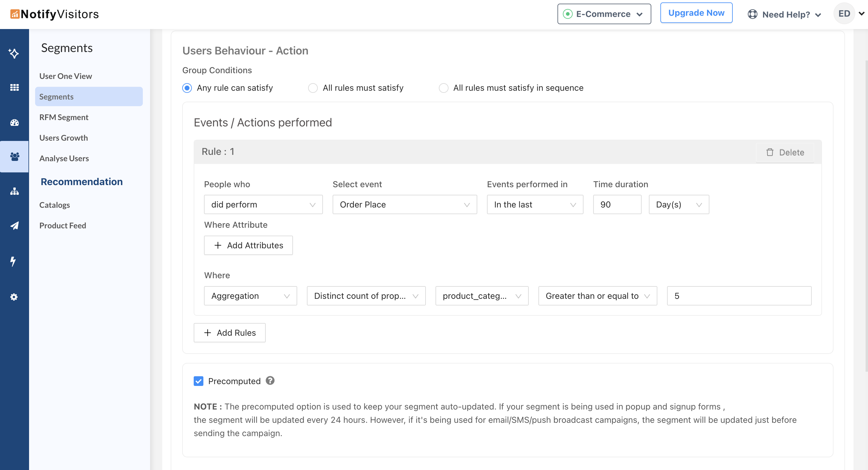
Task: Open the hierarchy sitemap sidebar icon
Action: [14, 191]
